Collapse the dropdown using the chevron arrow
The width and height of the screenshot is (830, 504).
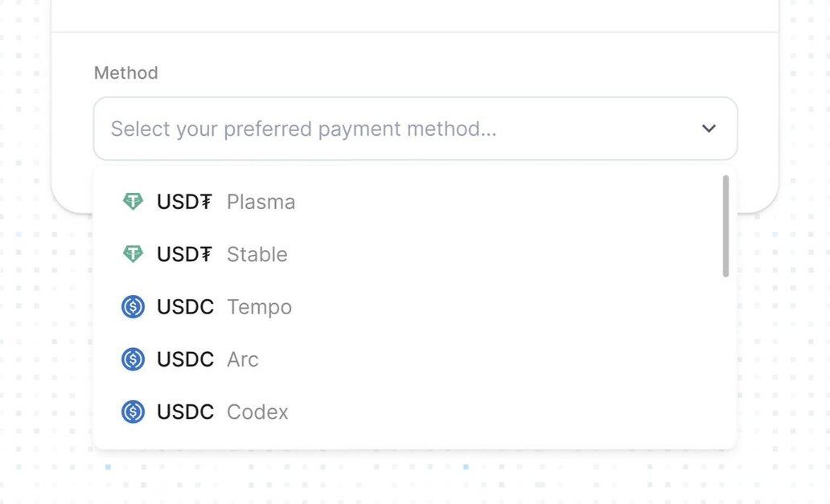click(x=709, y=129)
